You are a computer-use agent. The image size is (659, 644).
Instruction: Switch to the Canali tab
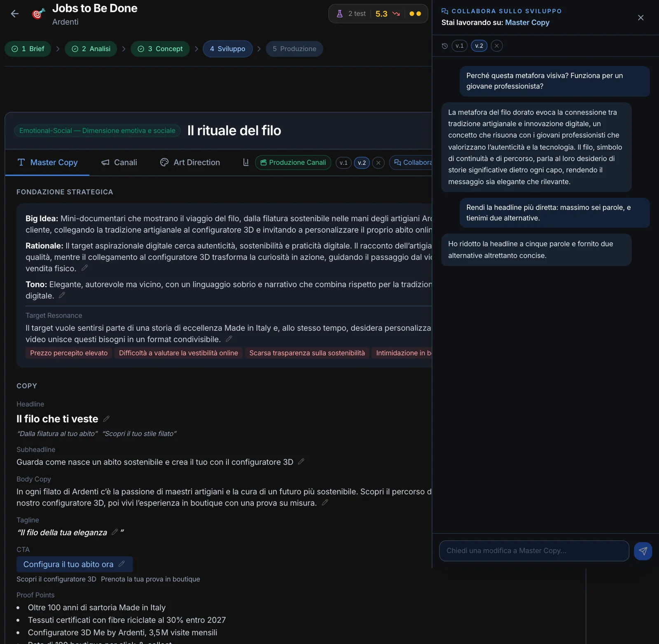pyautogui.click(x=119, y=162)
